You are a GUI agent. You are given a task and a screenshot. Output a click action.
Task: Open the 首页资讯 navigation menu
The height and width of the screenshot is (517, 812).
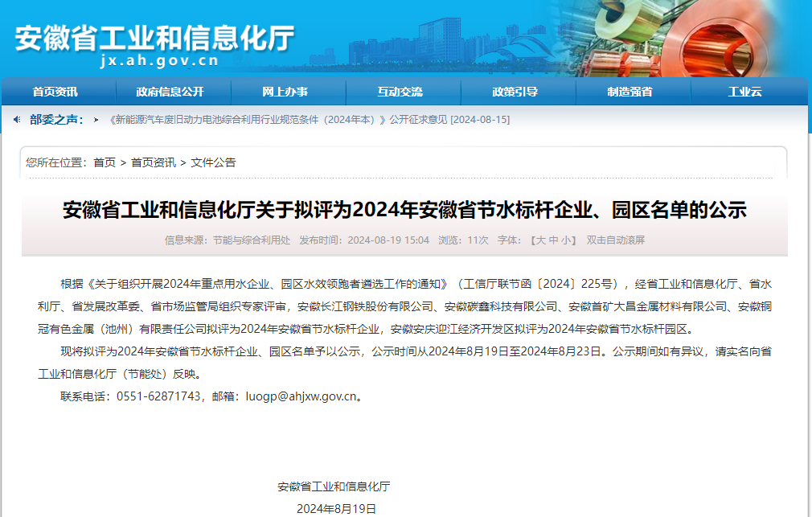pos(55,92)
